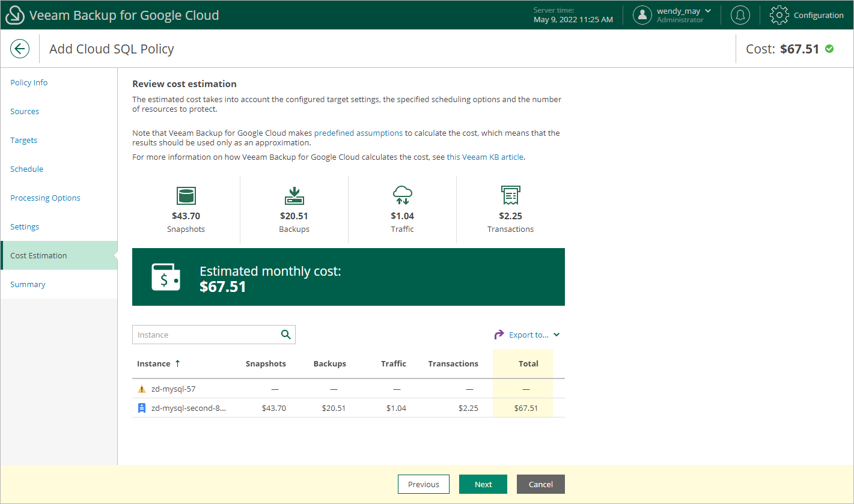Screen dimensions: 854x504
Task: Click the Add Cloud SQL Policy title
Action: pyautogui.click(x=112, y=49)
